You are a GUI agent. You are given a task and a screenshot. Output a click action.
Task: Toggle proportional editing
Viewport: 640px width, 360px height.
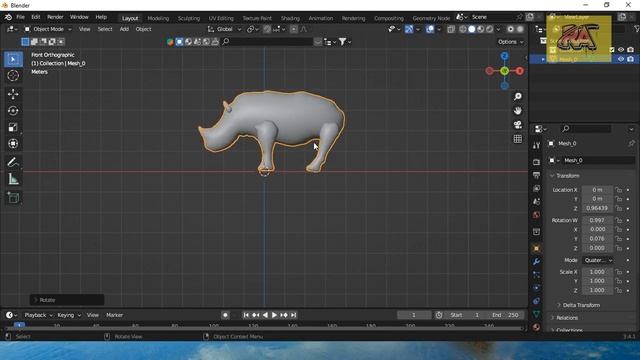[x=293, y=29]
